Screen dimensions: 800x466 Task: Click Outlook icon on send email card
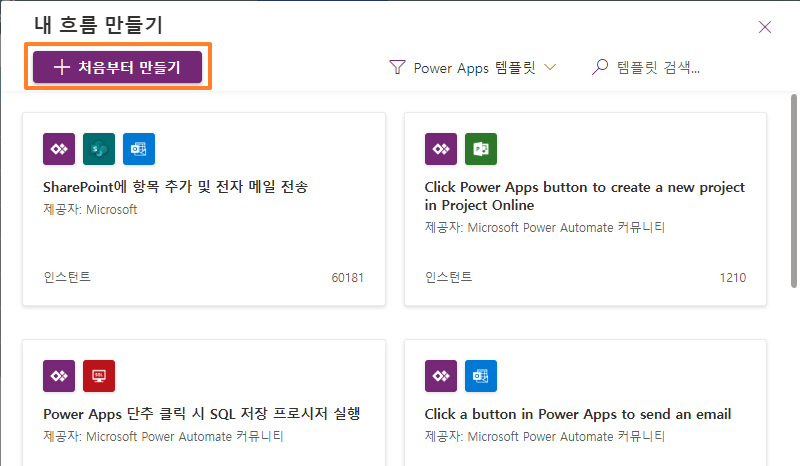tap(481, 376)
